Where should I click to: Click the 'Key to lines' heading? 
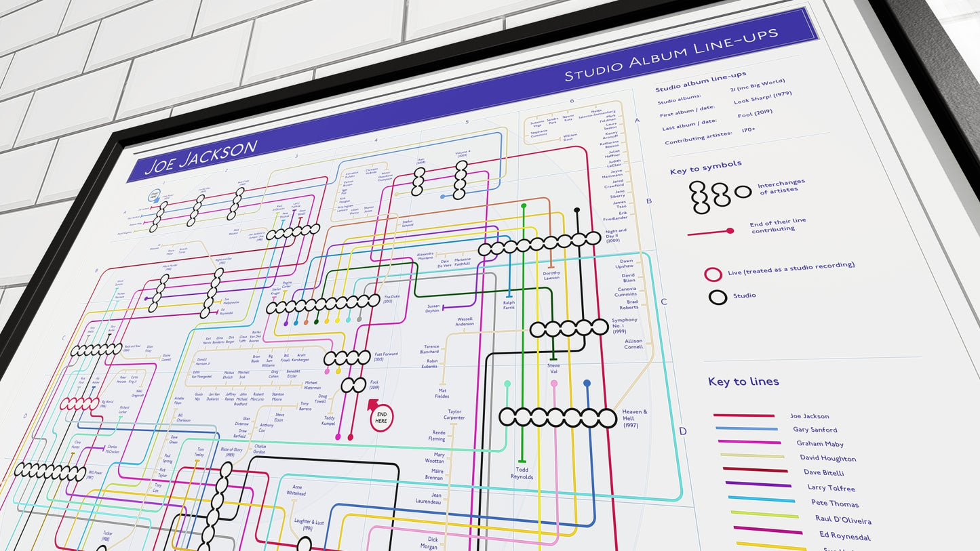coord(743,382)
